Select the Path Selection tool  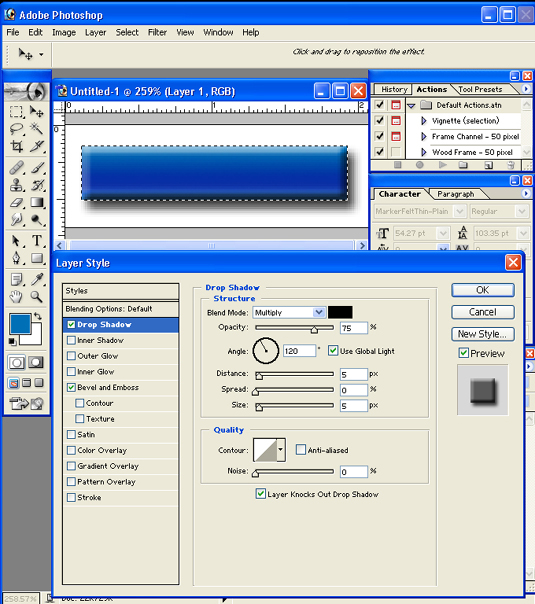click(16, 241)
